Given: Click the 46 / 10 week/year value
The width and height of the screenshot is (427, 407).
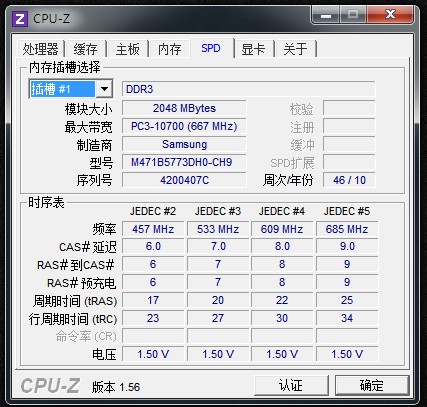Looking at the screenshot, I should [x=349, y=180].
